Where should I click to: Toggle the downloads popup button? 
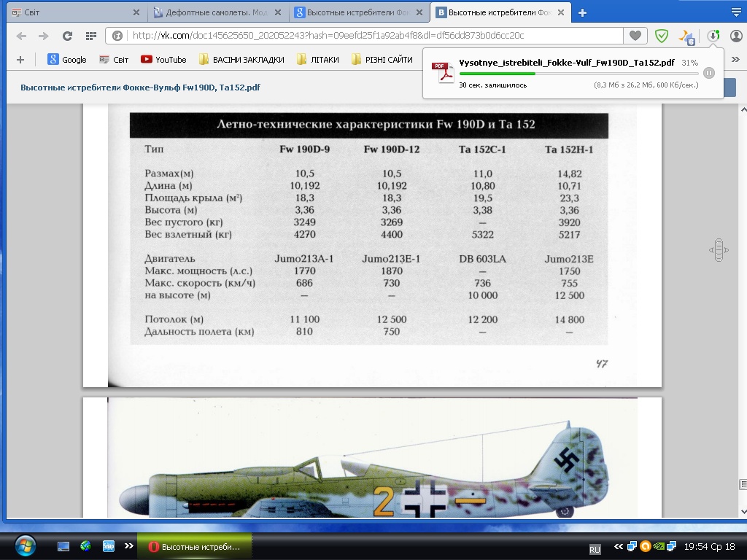713,36
